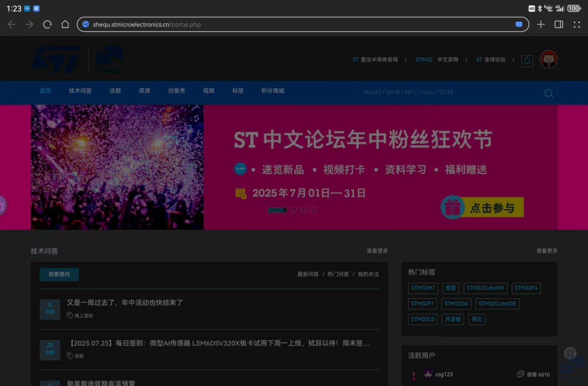The height and width of the screenshot is (386, 588).
Task: Select the STM32CubeMX hot tag
Action: tap(485, 288)
